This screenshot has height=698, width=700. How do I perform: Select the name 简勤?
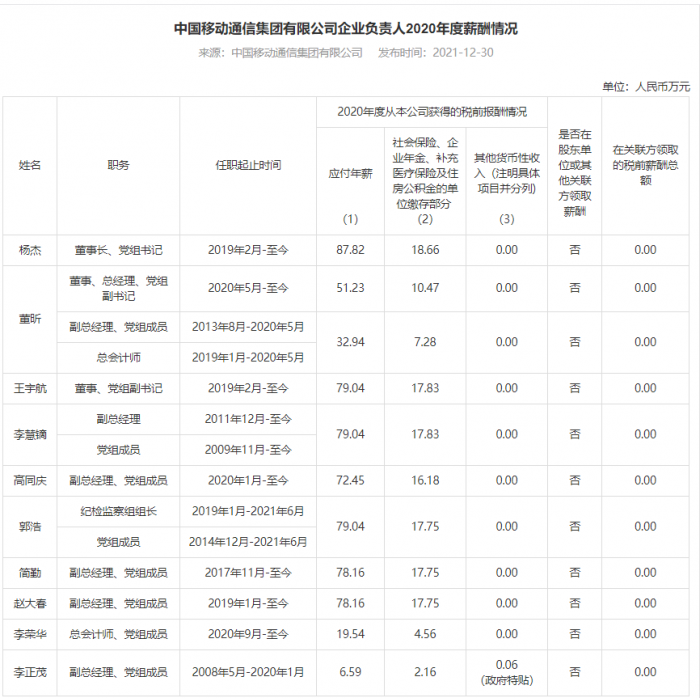30,573
